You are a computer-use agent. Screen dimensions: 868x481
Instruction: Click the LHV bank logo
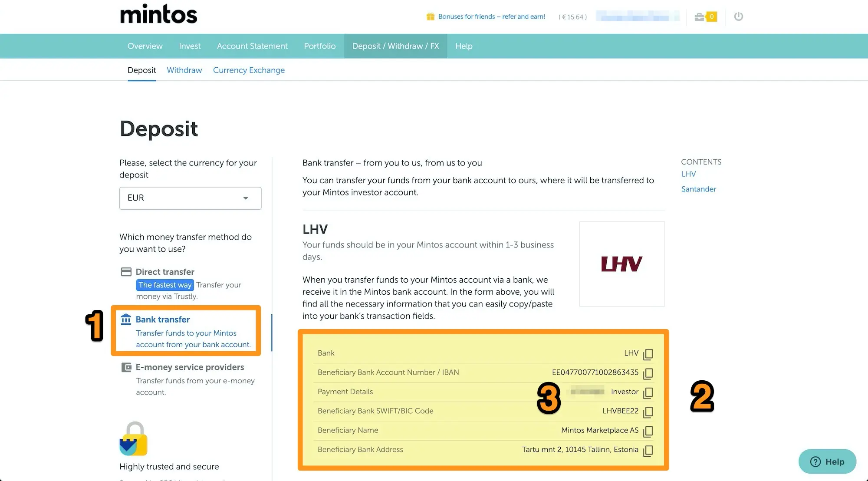click(621, 264)
